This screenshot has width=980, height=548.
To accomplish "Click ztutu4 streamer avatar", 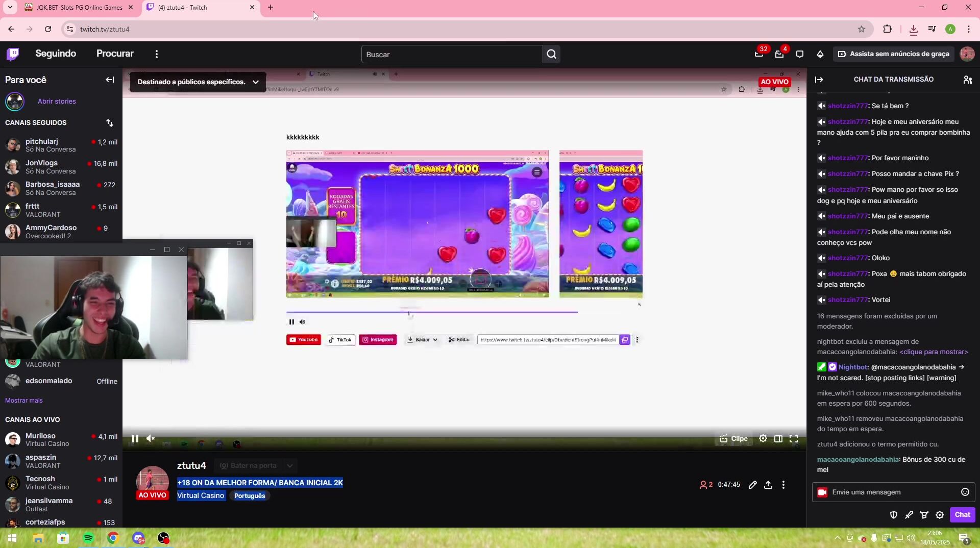I will point(152,482).
